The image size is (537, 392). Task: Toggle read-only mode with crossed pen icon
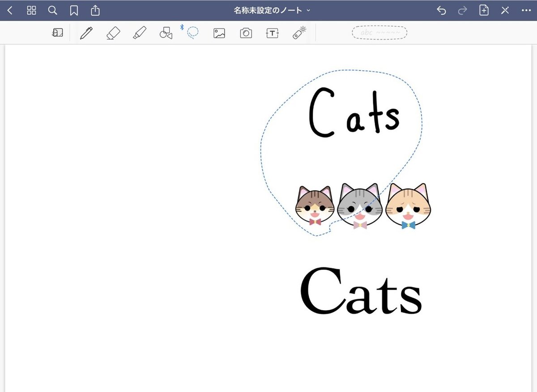(x=505, y=10)
